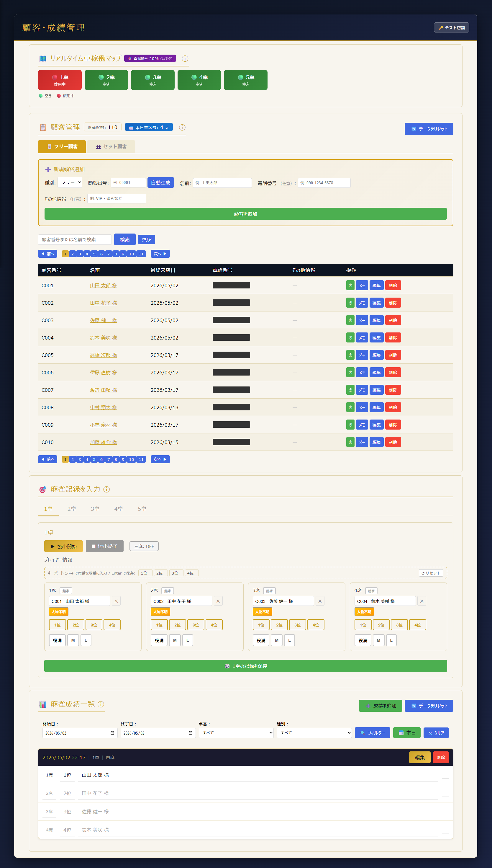Click info icon beside 顧客管理 heading
The height and width of the screenshot is (868, 492).
(x=182, y=128)
